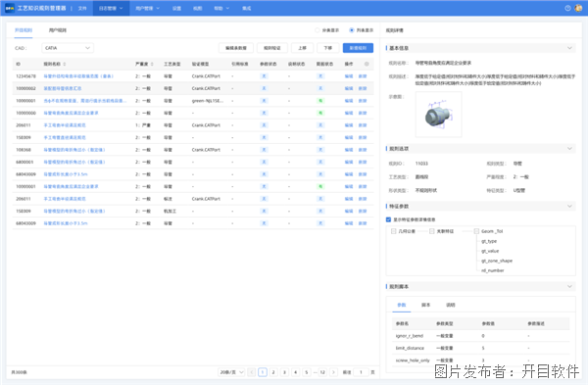Check the Geom_Tol tree checkbox
The height and width of the screenshot is (385, 588).
pyautogui.click(x=476, y=231)
